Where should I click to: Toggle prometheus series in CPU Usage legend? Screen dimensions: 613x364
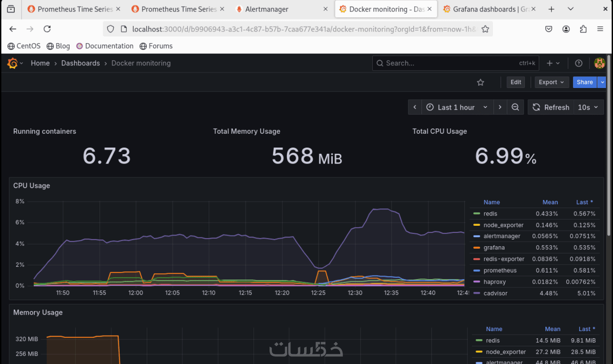click(500, 270)
